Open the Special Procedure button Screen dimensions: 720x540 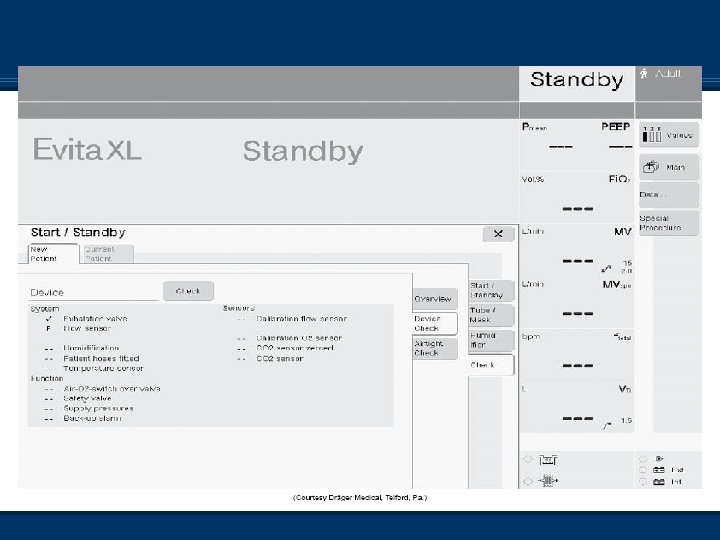669,223
